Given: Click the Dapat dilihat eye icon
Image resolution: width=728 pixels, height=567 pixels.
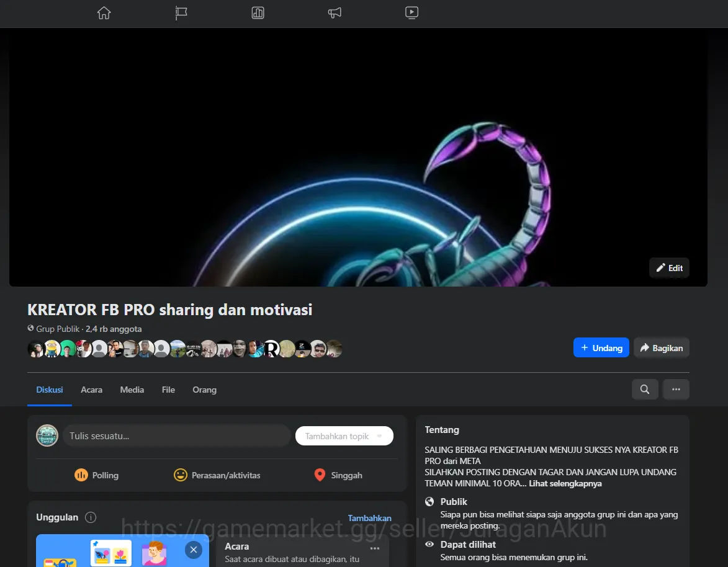Looking at the screenshot, I should tap(429, 544).
